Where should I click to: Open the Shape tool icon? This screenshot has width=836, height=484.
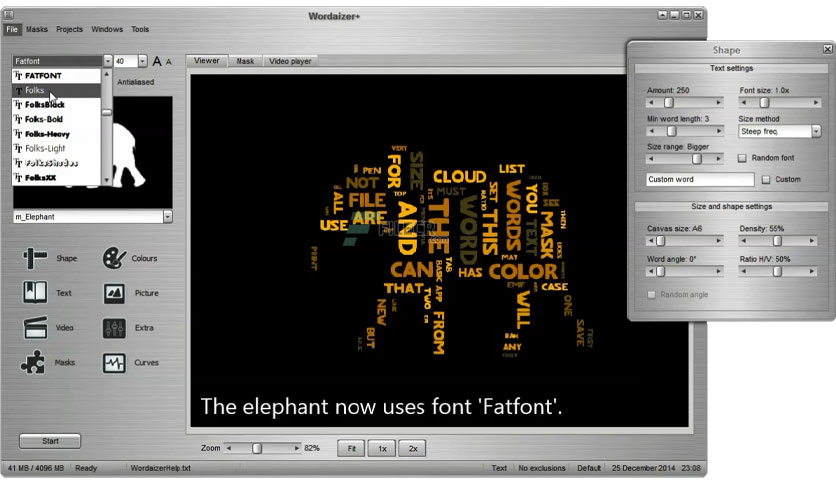35,258
